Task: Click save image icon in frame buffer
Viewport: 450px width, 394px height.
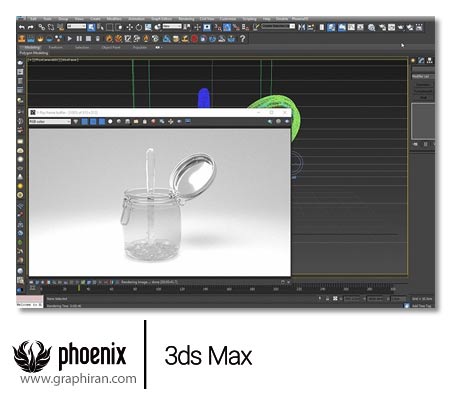Action: [128, 122]
